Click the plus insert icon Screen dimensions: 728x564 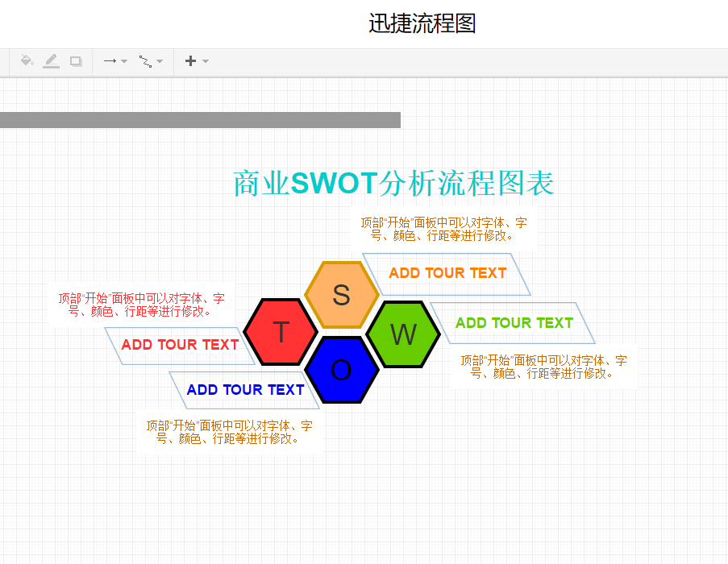click(x=190, y=60)
